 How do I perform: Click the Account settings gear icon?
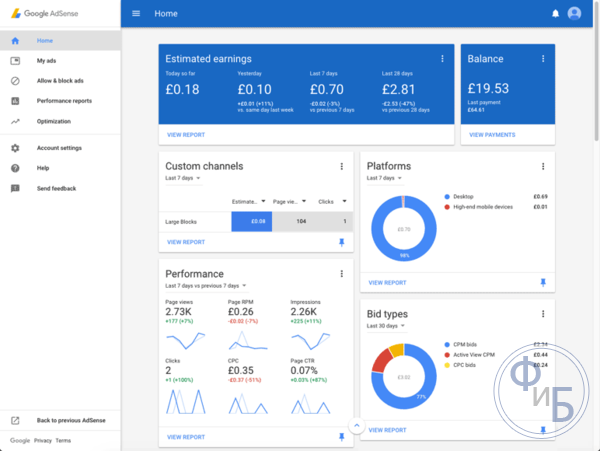coord(15,148)
